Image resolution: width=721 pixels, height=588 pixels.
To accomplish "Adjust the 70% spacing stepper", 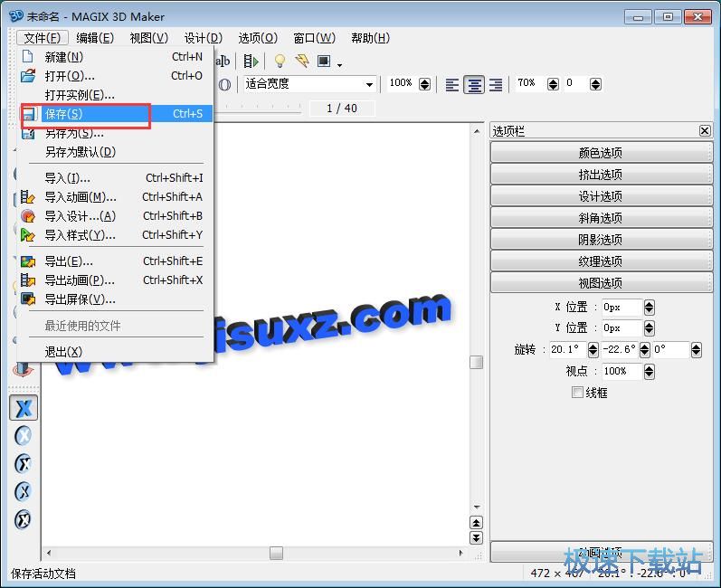I will [x=553, y=84].
